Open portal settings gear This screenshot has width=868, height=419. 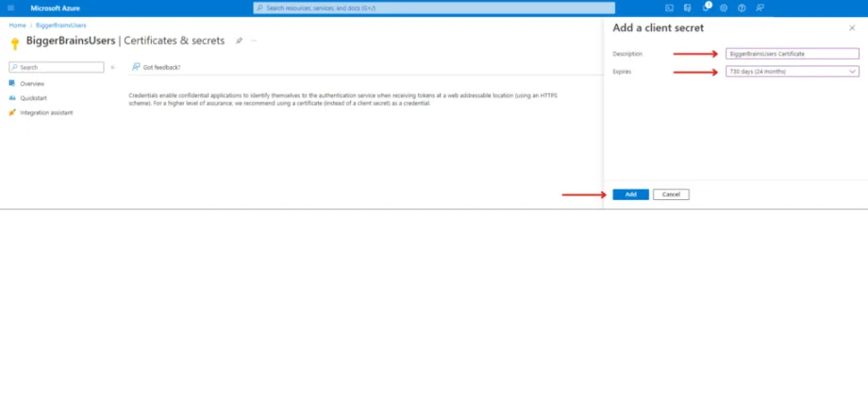(724, 8)
